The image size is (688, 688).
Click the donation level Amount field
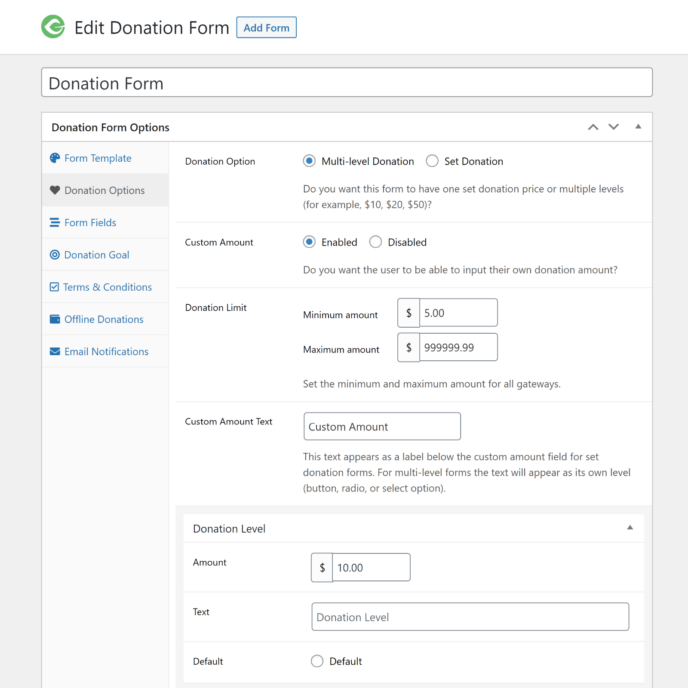coord(371,568)
